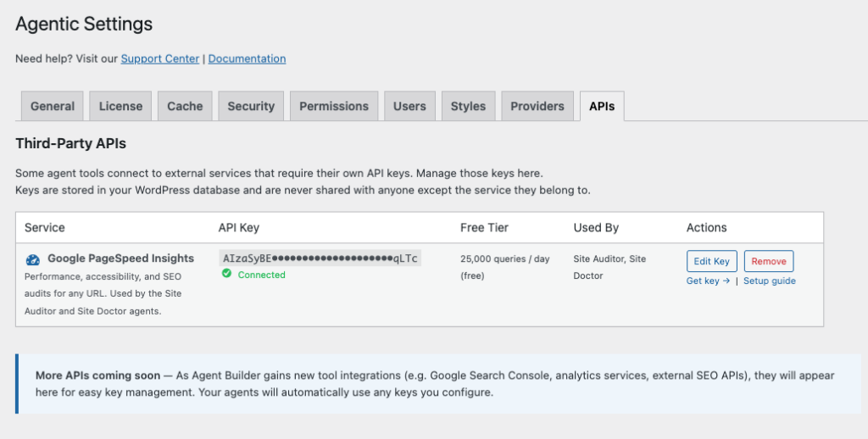Click the More APIs coming soon notice
The height and width of the screenshot is (439, 868).
tap(438, 384)
